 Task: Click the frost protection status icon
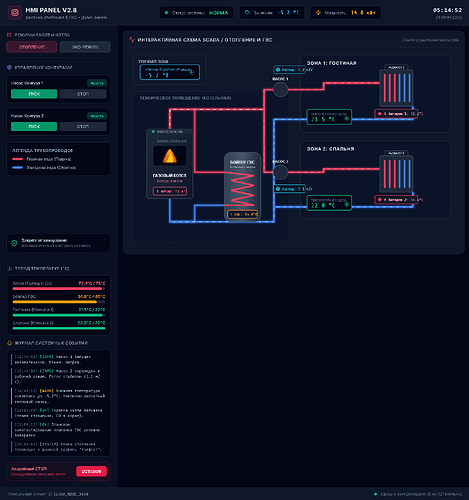click(14, 243)
